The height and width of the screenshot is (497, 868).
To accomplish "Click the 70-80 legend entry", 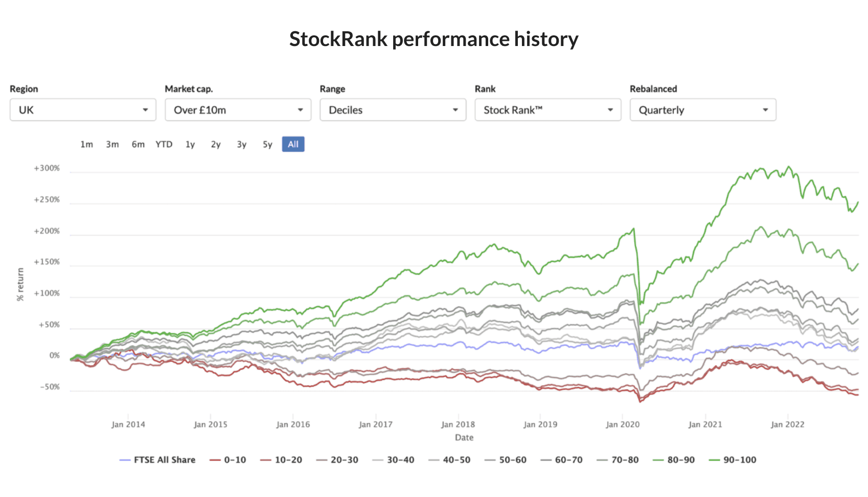I will click(x=625, y=460).
